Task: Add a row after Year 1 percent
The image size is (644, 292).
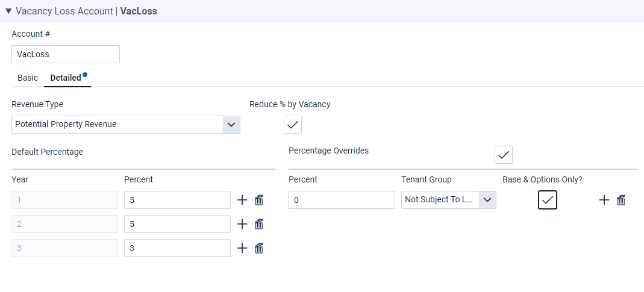Action: (x=242, y=200)
